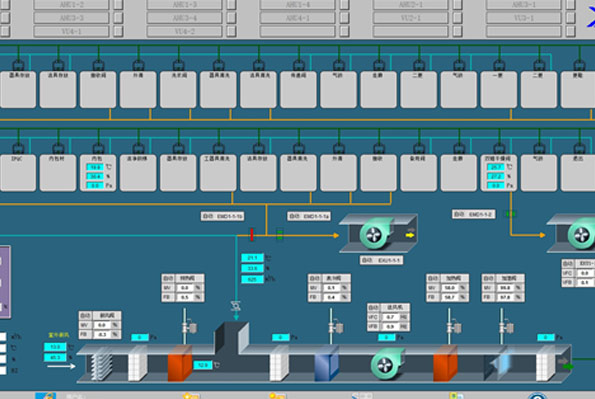This screenshot has width=595, height=399.
Task: Open the AHU1-3 unit page
Action: point(184,5)
